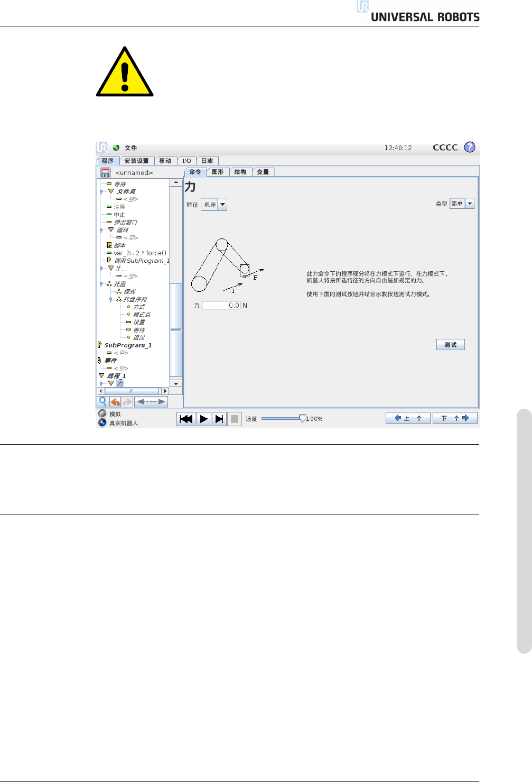This screenshot has height=782, width=532.
Task: Click the tree horizontal scrollbar right arrow
Action: 165,391
